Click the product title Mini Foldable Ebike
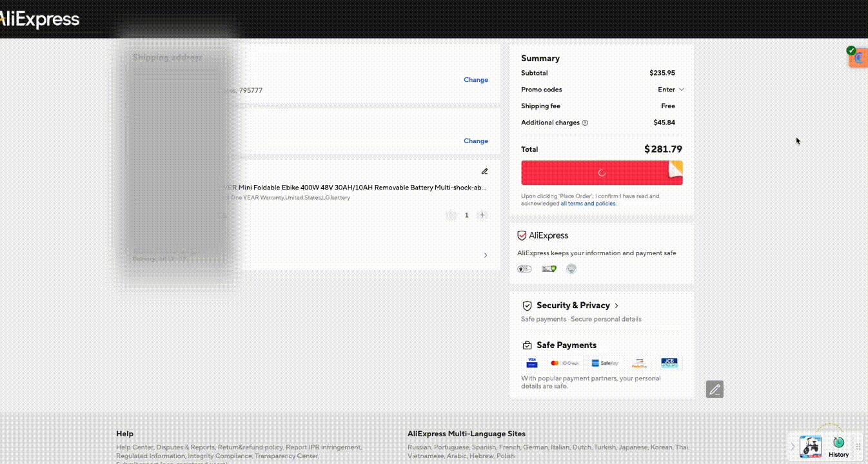868x464 pixels. point(355,188)
